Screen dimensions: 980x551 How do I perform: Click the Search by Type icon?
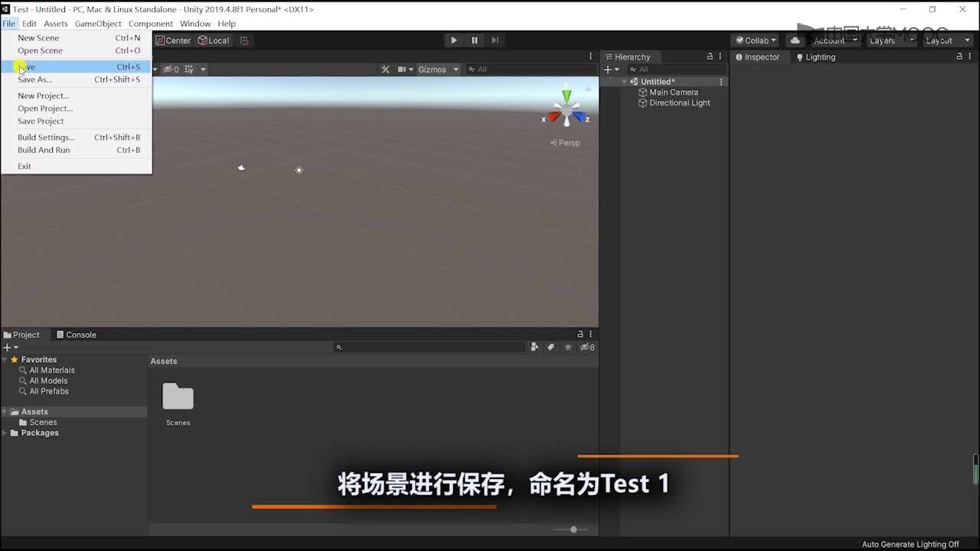[534, 347]
